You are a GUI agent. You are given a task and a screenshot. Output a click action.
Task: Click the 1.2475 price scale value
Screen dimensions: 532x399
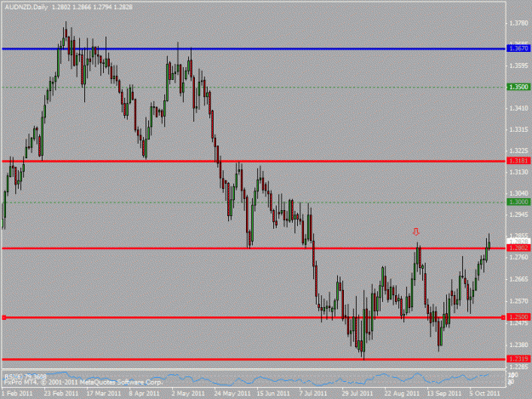pos(518,323)
